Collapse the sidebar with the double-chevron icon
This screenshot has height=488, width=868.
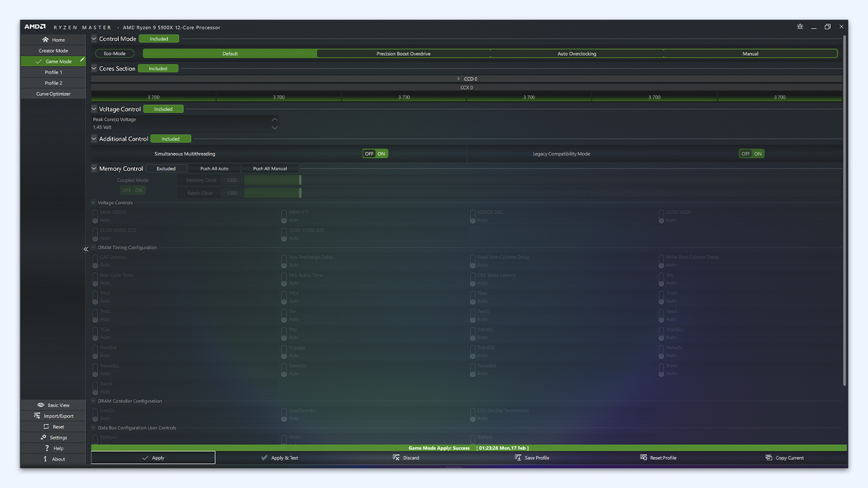coord(86,249)
